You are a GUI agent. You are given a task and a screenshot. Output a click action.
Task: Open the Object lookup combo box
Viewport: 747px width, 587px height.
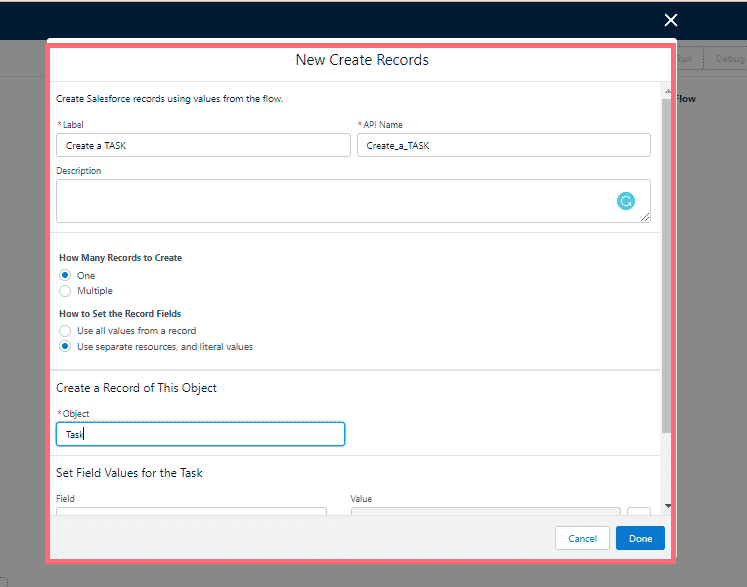(200, 434)
